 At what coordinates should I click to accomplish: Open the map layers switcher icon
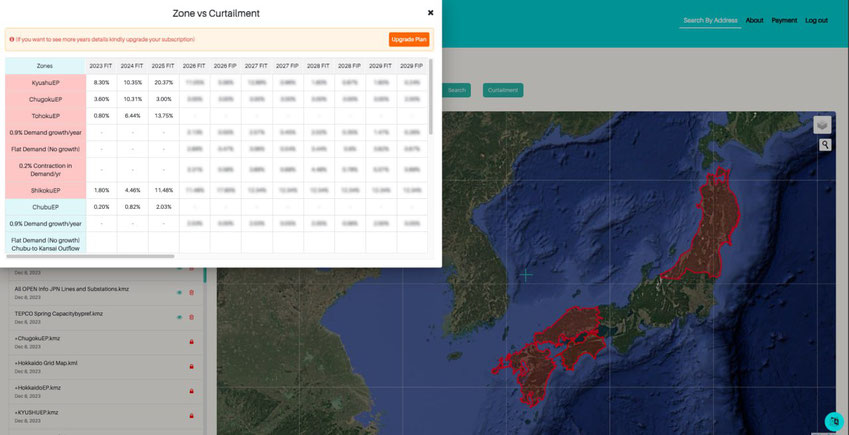[822, 125]
